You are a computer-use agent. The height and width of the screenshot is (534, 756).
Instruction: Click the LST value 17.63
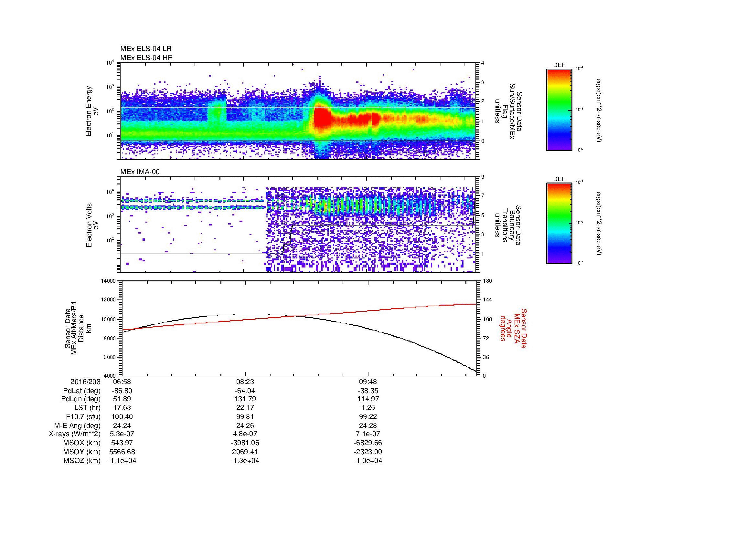122,408
